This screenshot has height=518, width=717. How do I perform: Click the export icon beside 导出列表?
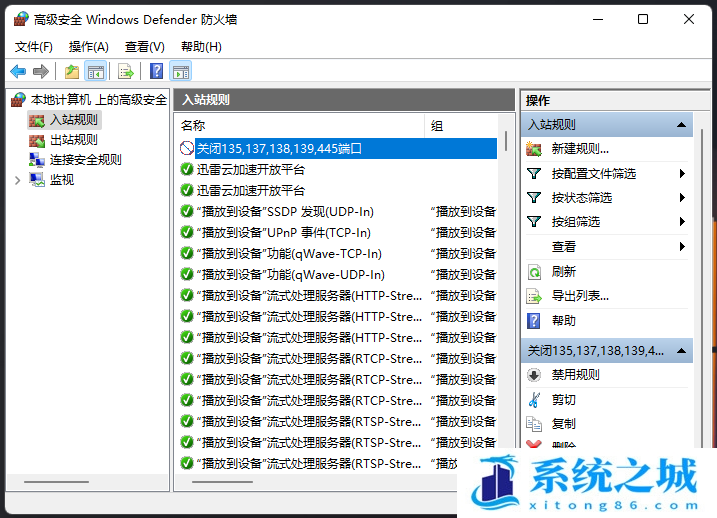[x=534, y=296]
